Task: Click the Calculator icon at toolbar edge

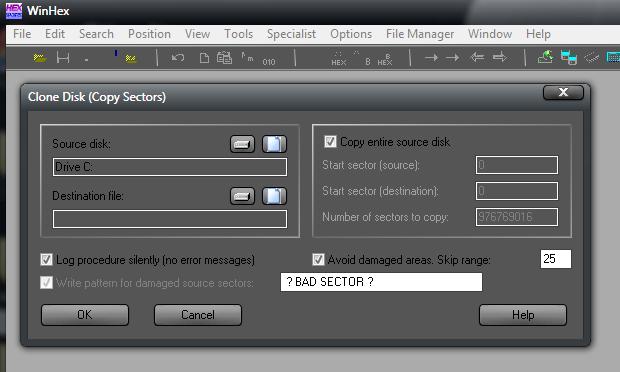Action: click(613, 58)
